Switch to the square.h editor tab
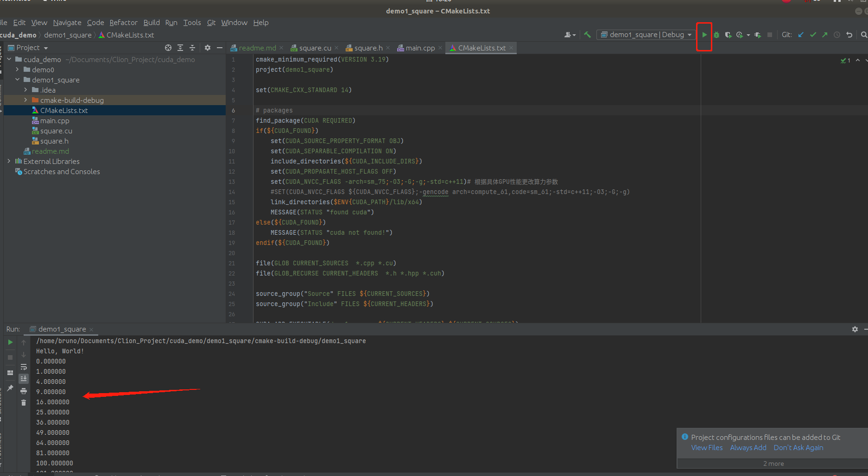The width and height of the screenshot is (868, 476). (x=368, y=48)
